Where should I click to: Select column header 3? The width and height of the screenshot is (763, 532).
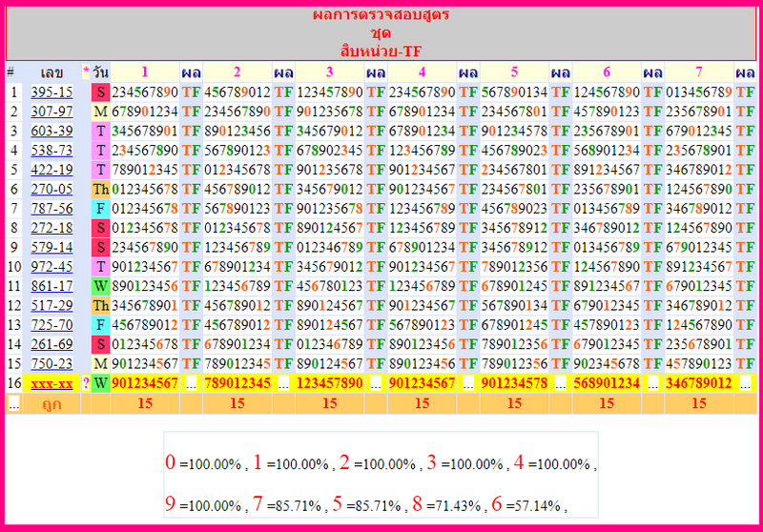point(329,72)
